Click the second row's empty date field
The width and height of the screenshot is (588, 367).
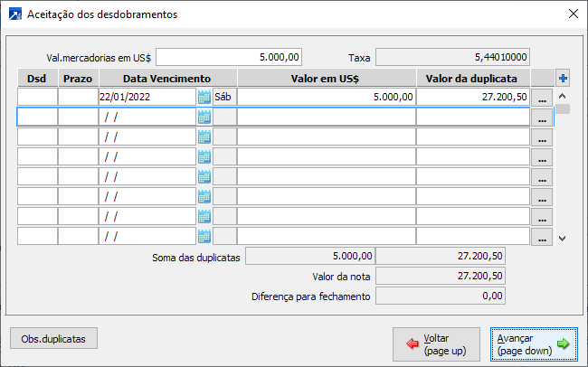147,117
